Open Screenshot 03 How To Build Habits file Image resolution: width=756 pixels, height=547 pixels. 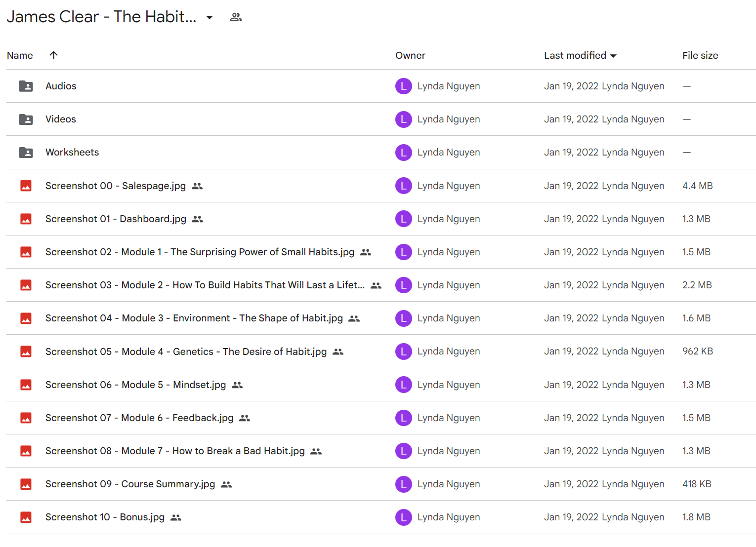click(205, 285)
